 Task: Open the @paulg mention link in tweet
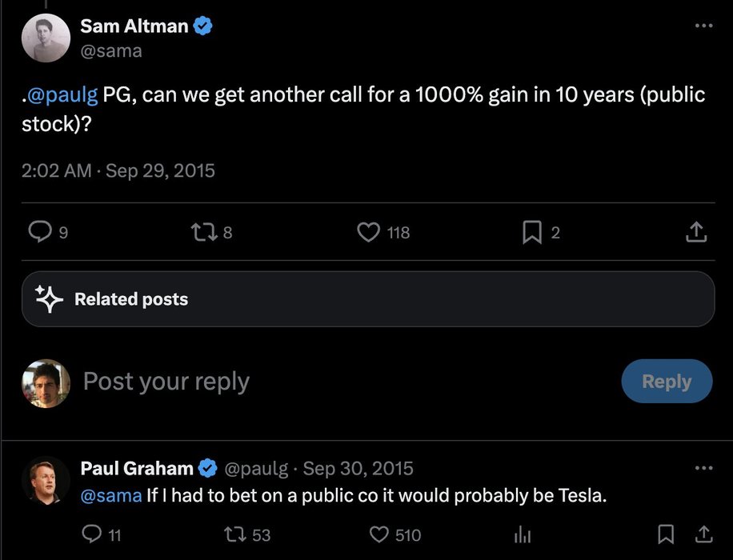click(62, 95)
